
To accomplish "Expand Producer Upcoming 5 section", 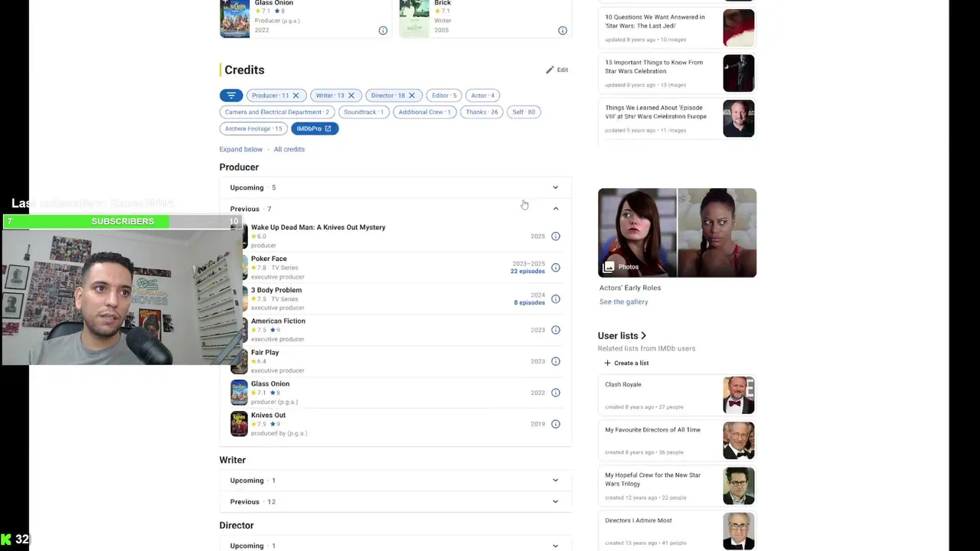I will 395,187.
